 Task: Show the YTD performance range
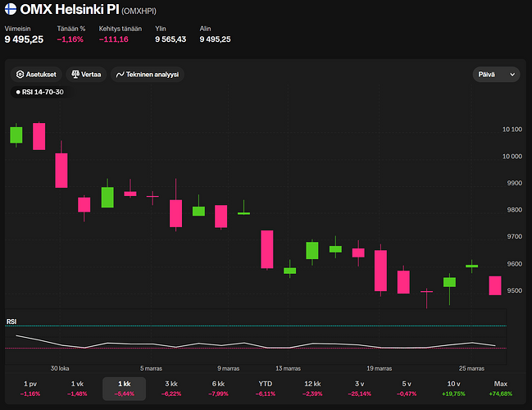click(x=266, y=388)
